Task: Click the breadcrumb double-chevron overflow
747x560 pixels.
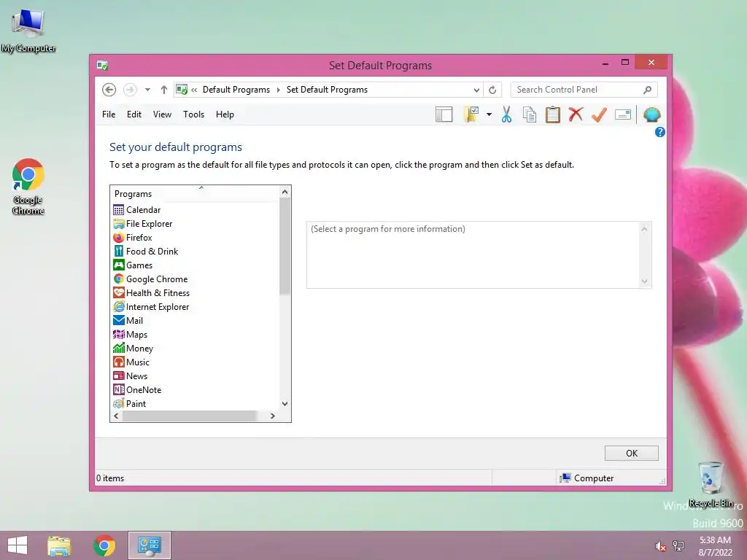Action: [x=194, y=90]
